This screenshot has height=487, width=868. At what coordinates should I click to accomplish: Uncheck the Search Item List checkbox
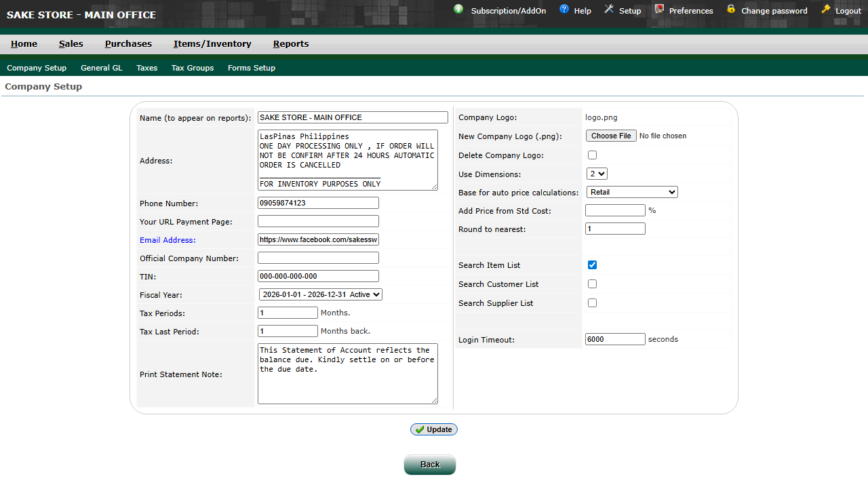pos(592,265)
